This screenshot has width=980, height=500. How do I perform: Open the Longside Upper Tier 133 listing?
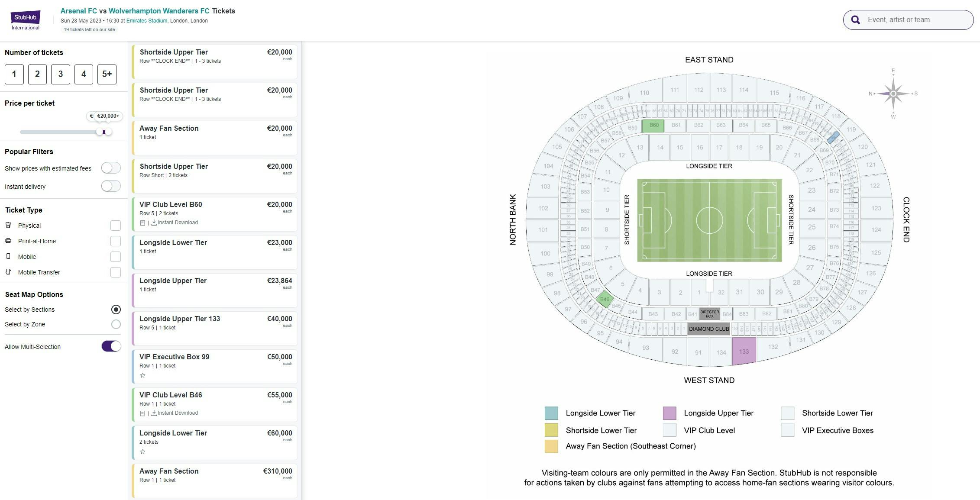215,328
